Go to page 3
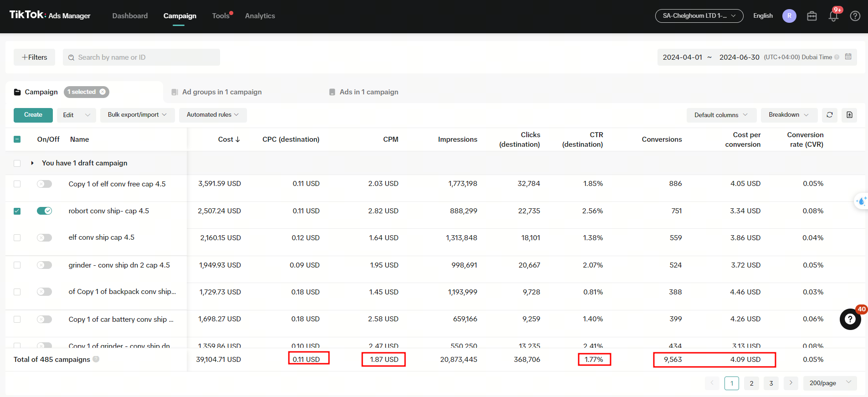 (x=771, y=383)
